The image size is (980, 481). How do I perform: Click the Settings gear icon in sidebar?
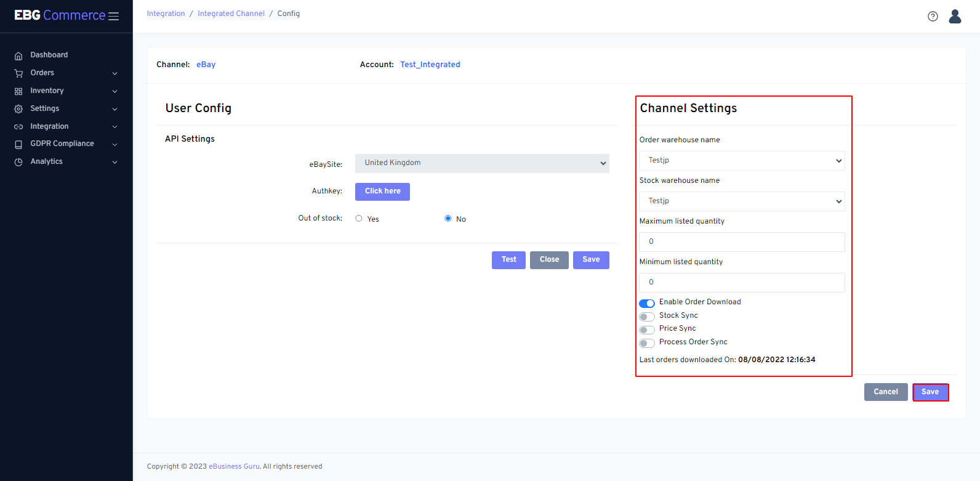(x=18, y=109)
